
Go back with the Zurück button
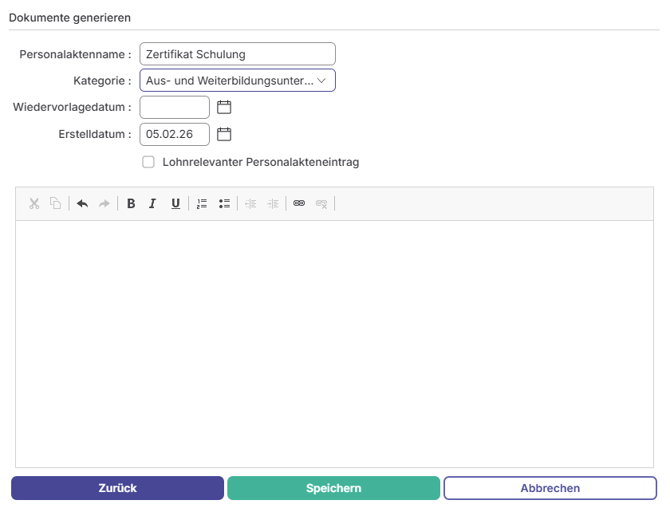pyautogui.click(x=117, y=488)
